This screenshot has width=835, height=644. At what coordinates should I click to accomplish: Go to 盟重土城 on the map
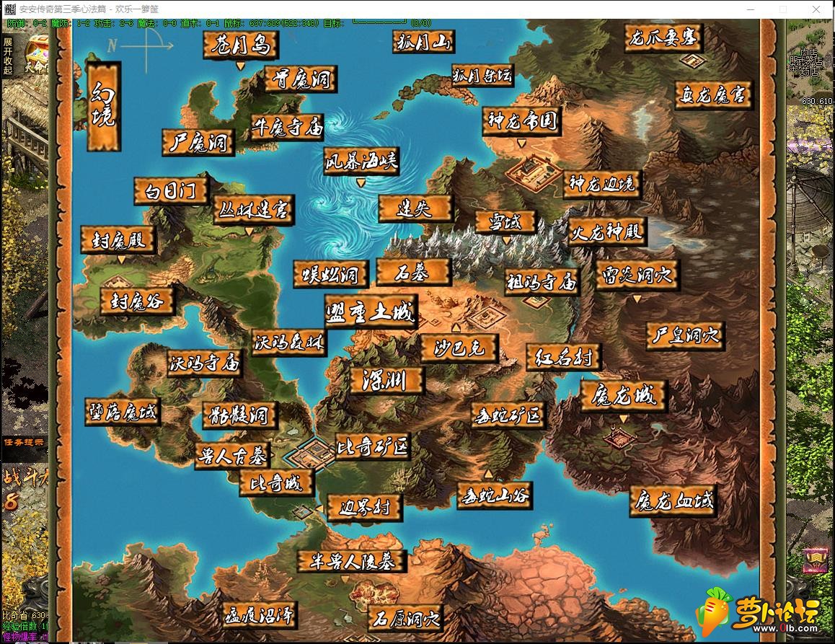(x=371, y=312)
